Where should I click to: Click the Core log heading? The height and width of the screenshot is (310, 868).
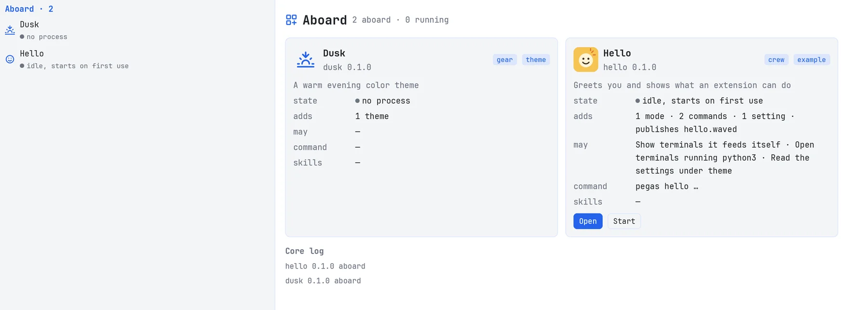pos(304,251)
